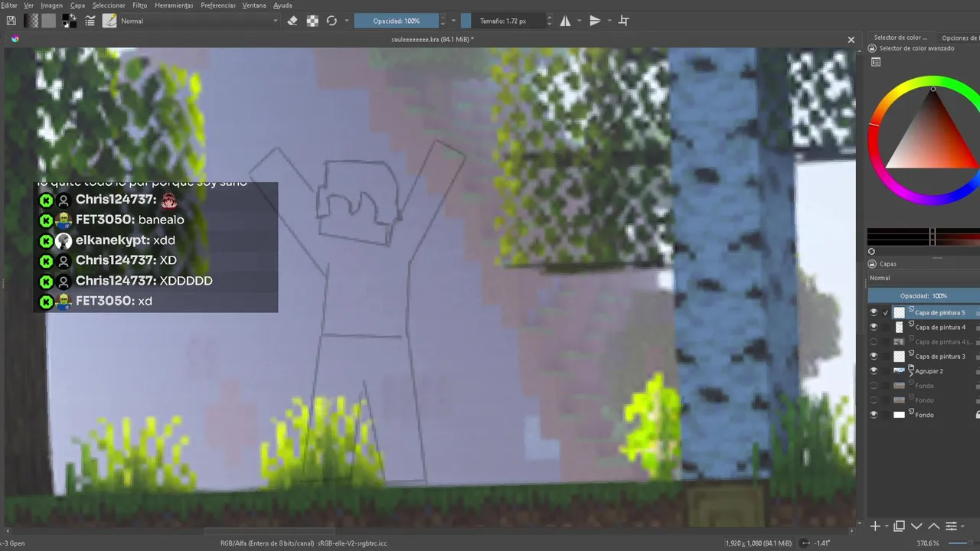This screenshot has width=980, height=551.
Task: Open the Capa menu
Action: (x=77, y=5)
